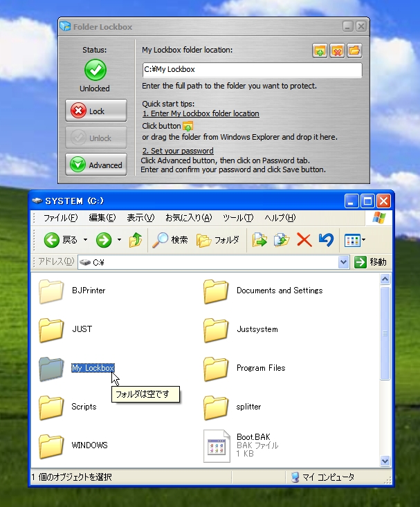Select the Documents and Settings folder
Screen dimensions: 420x507
pos(263,291)
